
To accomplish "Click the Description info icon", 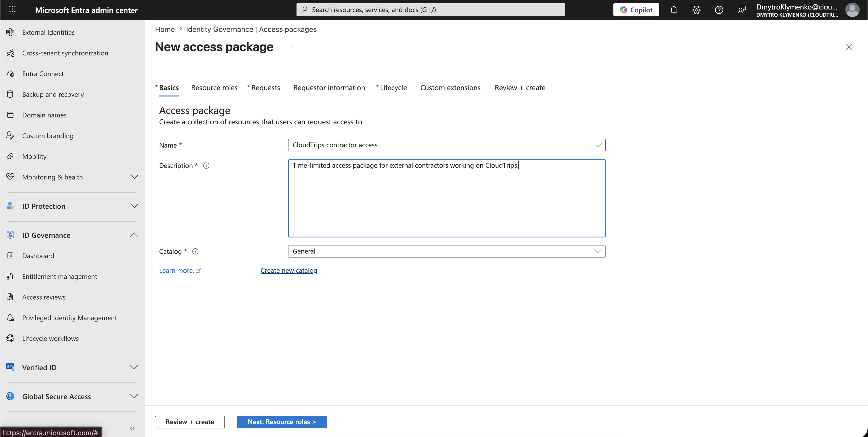I will click(206, 165).
